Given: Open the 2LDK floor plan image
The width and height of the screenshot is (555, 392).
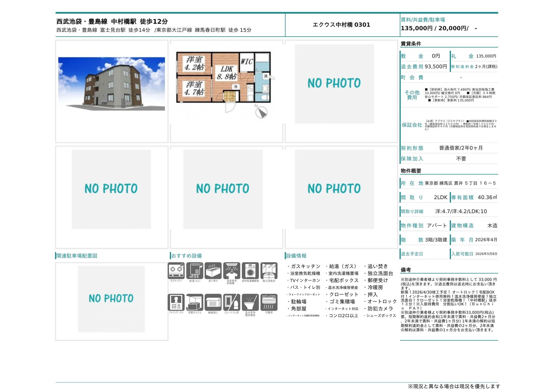Looking at the screenshot, I should pos(226,84).
